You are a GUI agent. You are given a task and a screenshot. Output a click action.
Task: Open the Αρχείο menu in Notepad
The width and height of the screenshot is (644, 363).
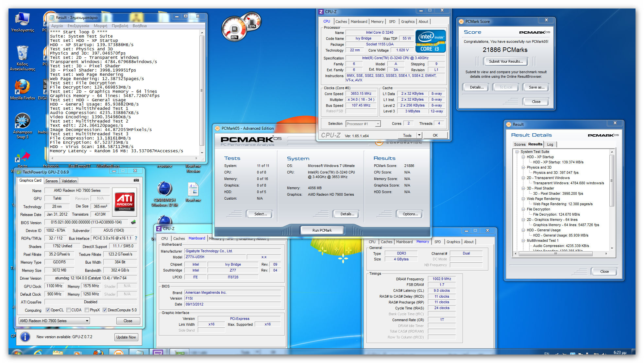(57, 26)
